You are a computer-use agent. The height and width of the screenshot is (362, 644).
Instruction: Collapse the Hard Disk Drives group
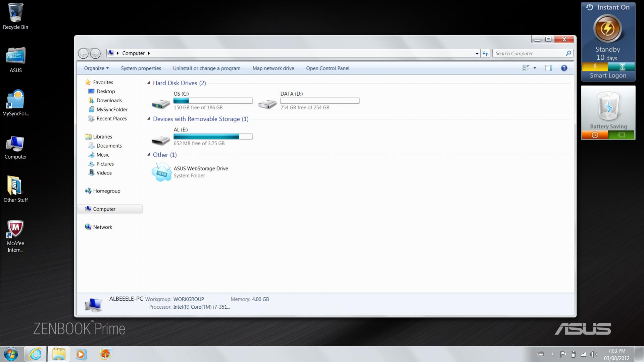click(149, 83)
